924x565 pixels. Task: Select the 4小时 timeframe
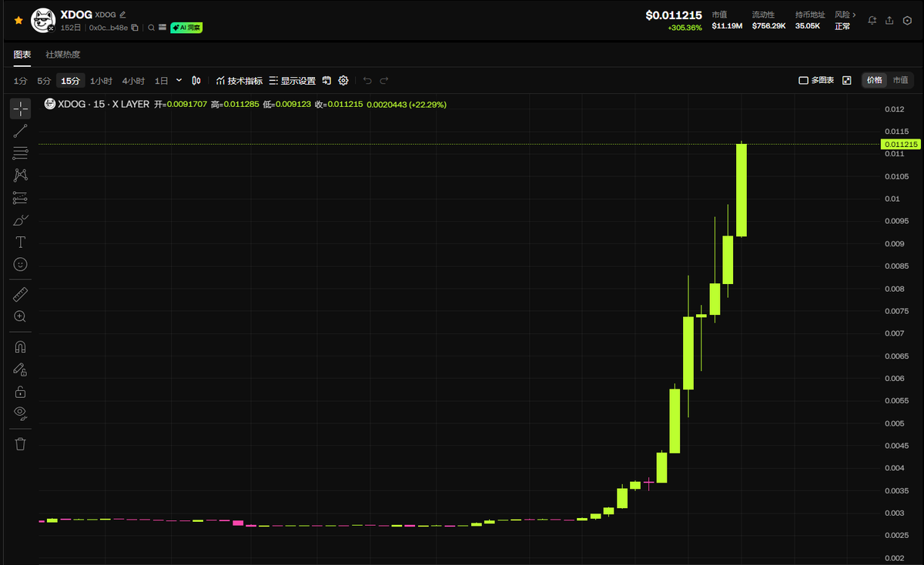point(132,80)
